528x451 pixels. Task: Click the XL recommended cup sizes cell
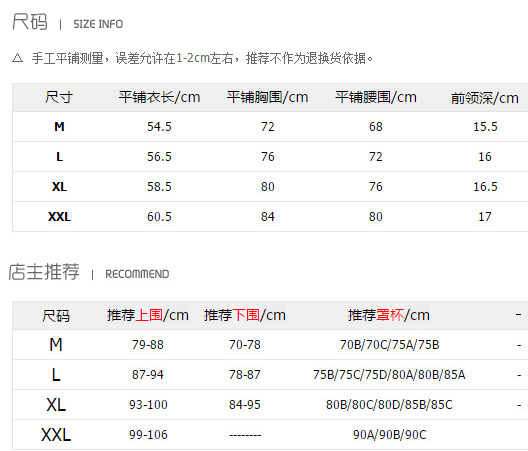tap(389, 405)
